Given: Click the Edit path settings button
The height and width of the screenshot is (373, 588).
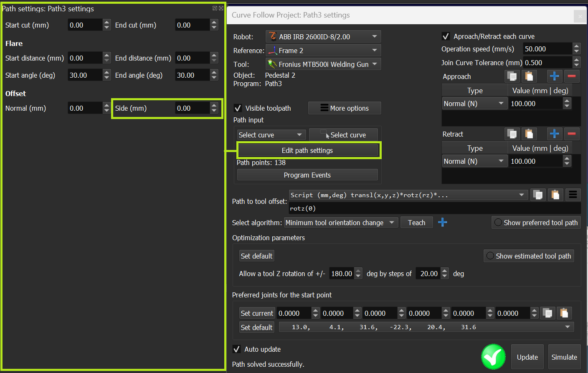Looking at the screenshot, I should [307, 150].
